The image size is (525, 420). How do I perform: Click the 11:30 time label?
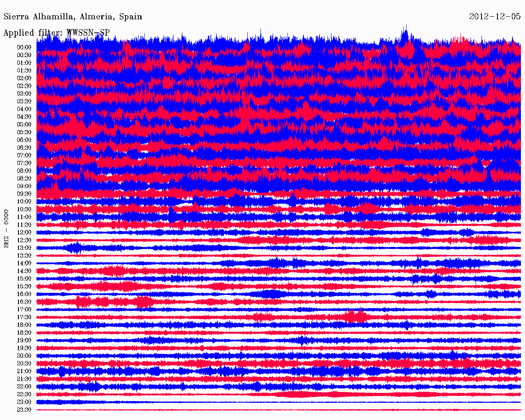click(24, 225)
